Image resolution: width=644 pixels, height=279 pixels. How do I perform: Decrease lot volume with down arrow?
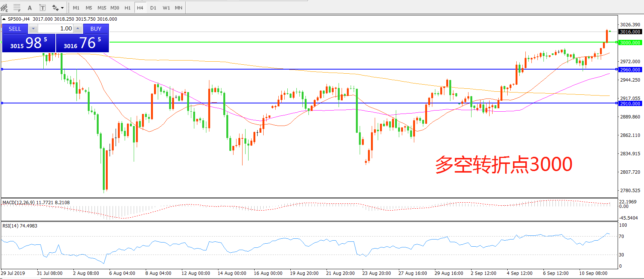pyautogui.click(x=33, y=29)
